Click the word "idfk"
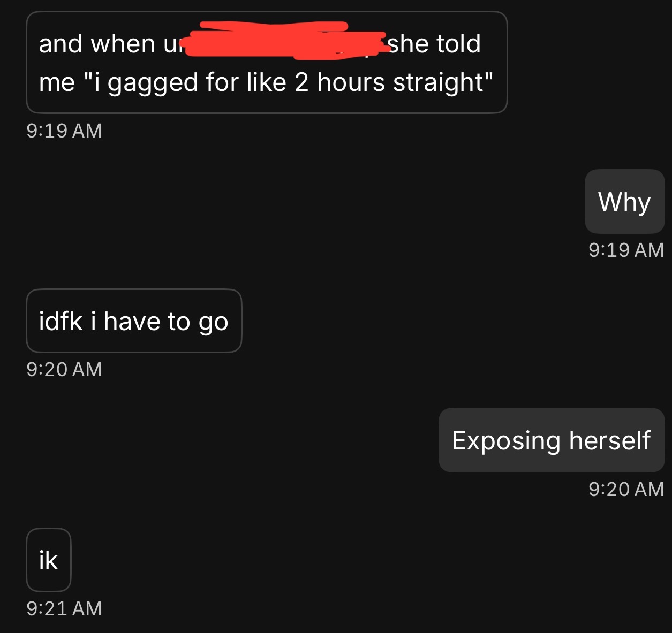The height and width of the screenshot is (633, 672). pyautogui.click(x=61, y=321)
